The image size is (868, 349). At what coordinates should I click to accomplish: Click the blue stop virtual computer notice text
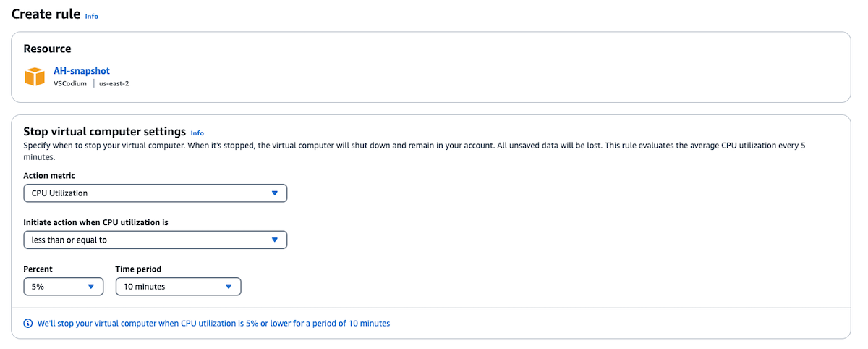tap(213, 324)
